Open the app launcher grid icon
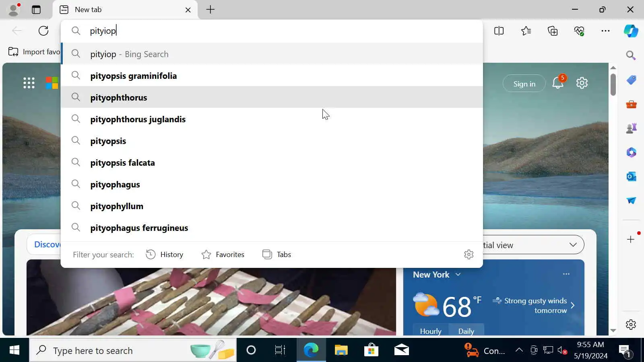The image size is (644, 362). [x=29, y=83]
